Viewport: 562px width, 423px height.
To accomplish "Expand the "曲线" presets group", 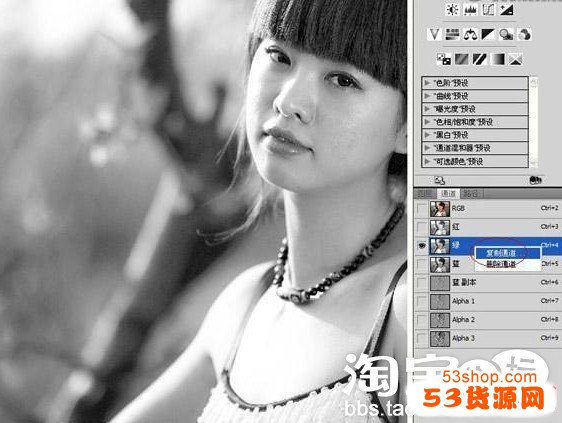I will [x=427, y=96].
